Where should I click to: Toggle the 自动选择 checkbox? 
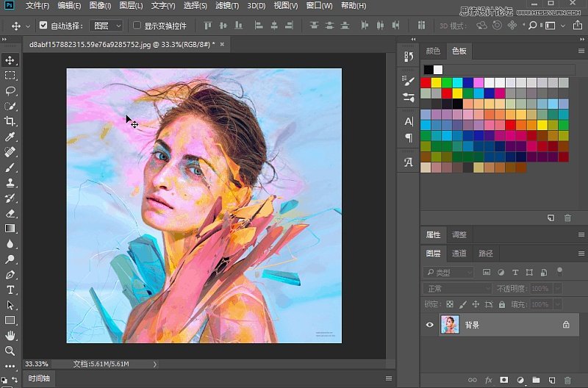point(43,26)
